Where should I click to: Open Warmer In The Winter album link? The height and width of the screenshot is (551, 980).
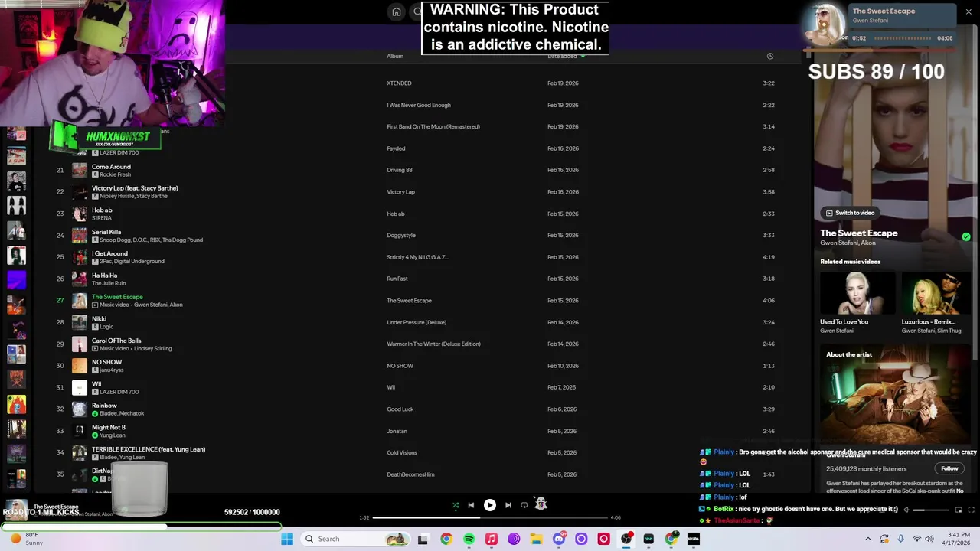tap(433, 344)
